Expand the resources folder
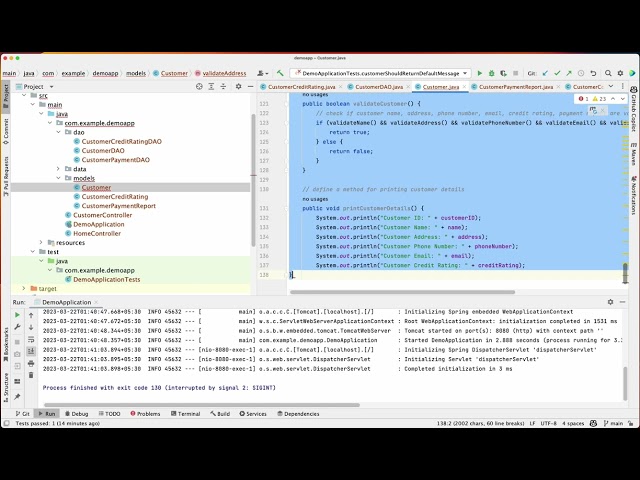Image resolution: width=640 pixels, height=480 pixels. point(41,242)
